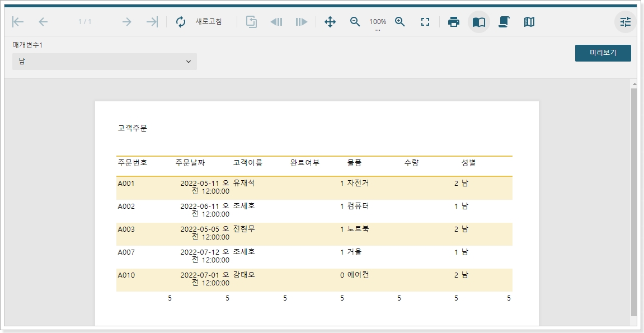Screen dimensions: 644x333
Task: Toggle the continuous scroll view icon
Action: click(504, 22)
